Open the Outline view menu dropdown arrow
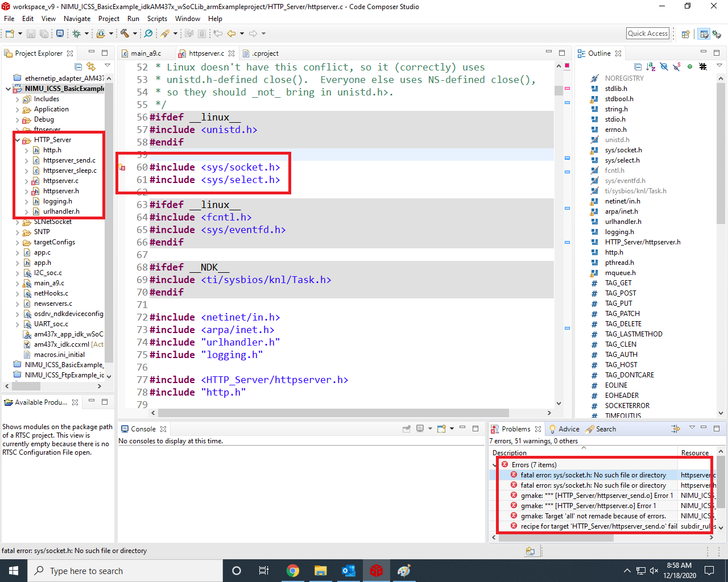Viewport: 728px width, 582px height. pos(719,66)
